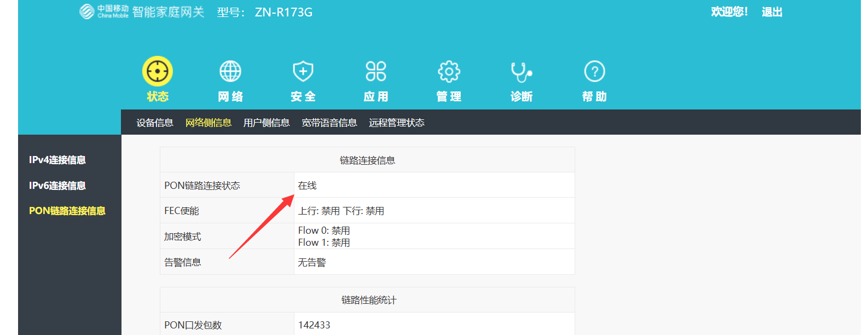Select the 安全 (Security) shield icon
Screen dimensions: 868x335
[303, 71]
